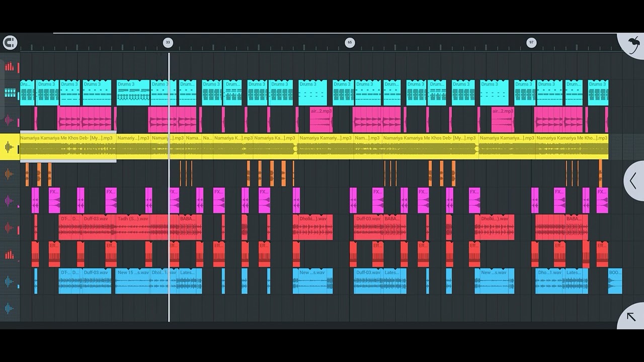Select the New 15 ...s.wav clip

point(133,281)
